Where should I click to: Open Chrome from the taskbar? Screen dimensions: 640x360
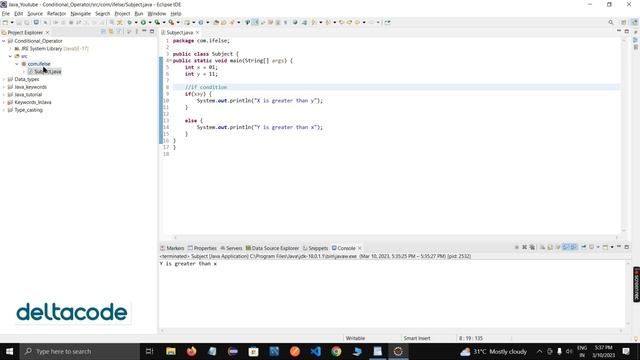(336, 351)
